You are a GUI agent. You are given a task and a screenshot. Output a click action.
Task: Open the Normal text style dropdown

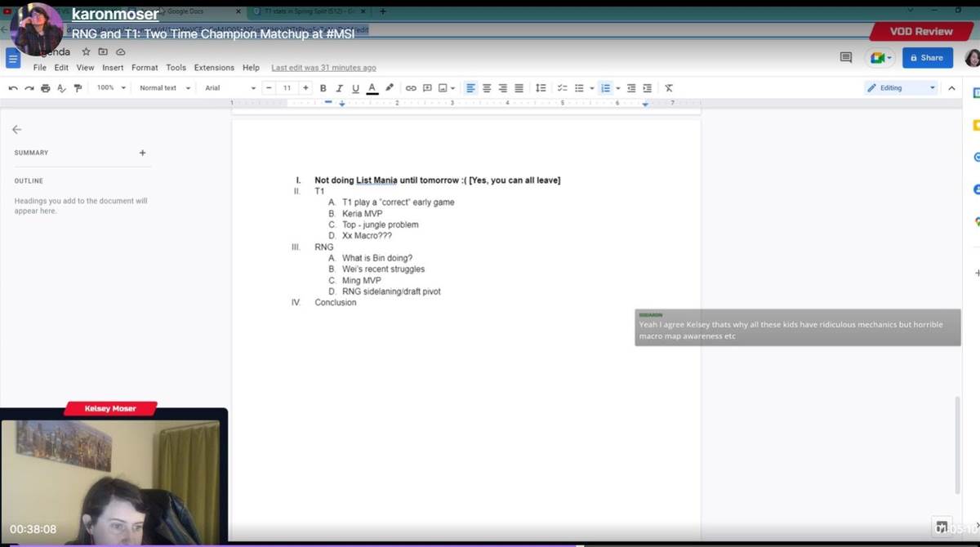(164, 88)
